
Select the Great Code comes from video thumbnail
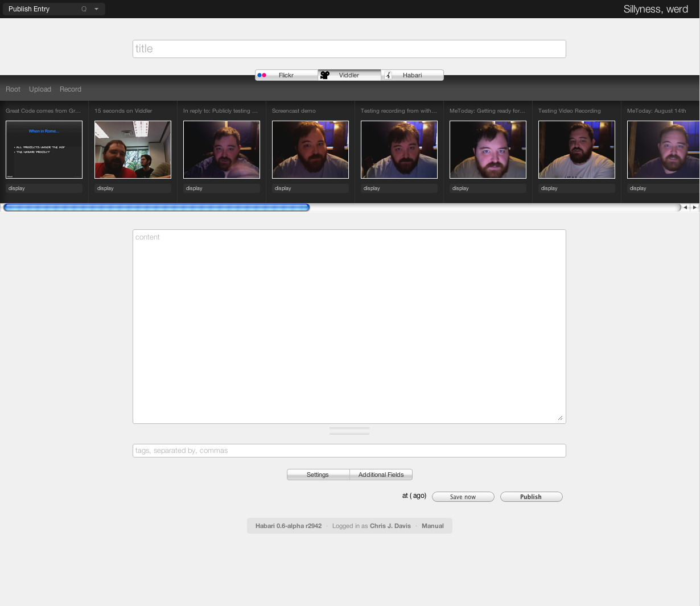click(x=44, y=150)
